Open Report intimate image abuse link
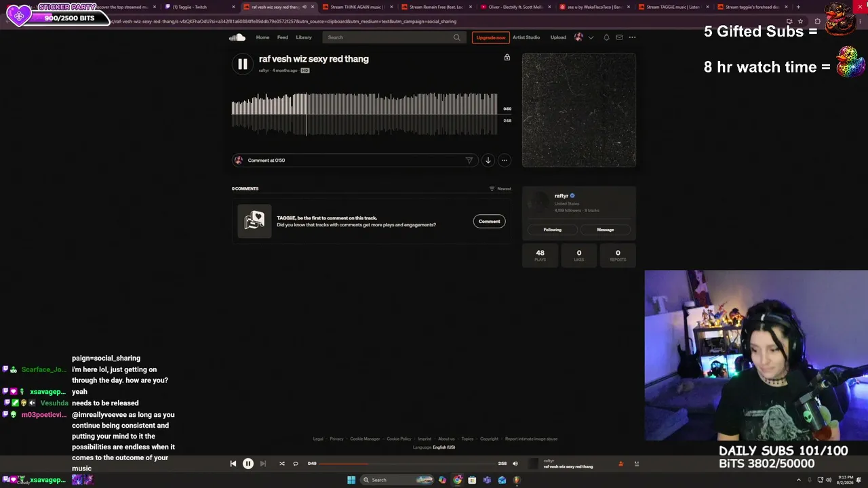868x488 pixels. point(531,439)
